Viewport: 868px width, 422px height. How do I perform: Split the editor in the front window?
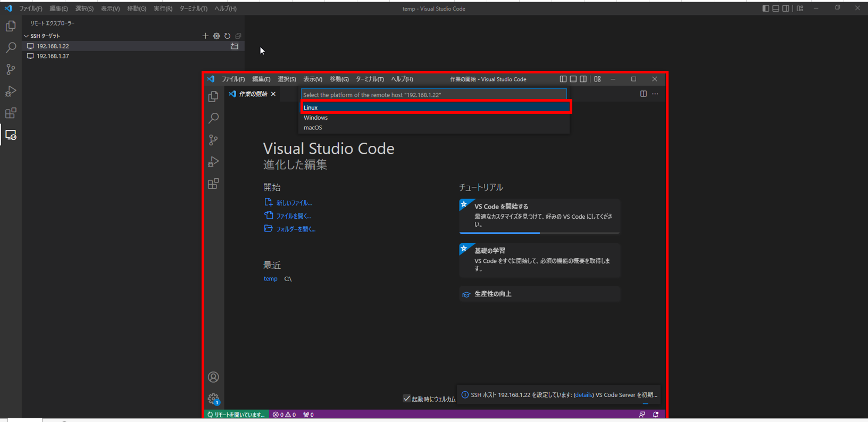[644, 94]
